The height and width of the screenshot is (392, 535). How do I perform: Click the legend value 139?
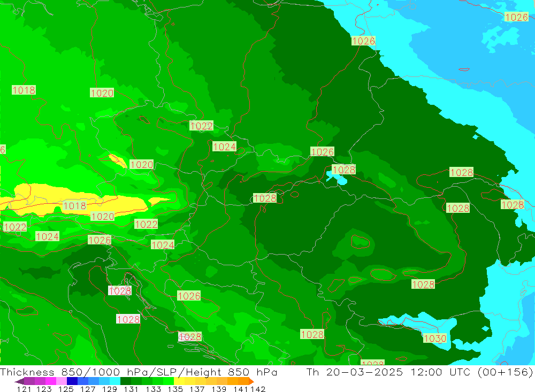[219, 389]
